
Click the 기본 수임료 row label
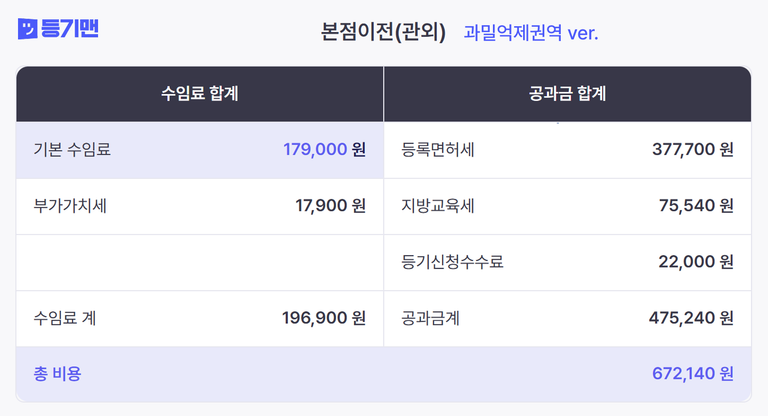pyautogui.click(x=72, y=150)
